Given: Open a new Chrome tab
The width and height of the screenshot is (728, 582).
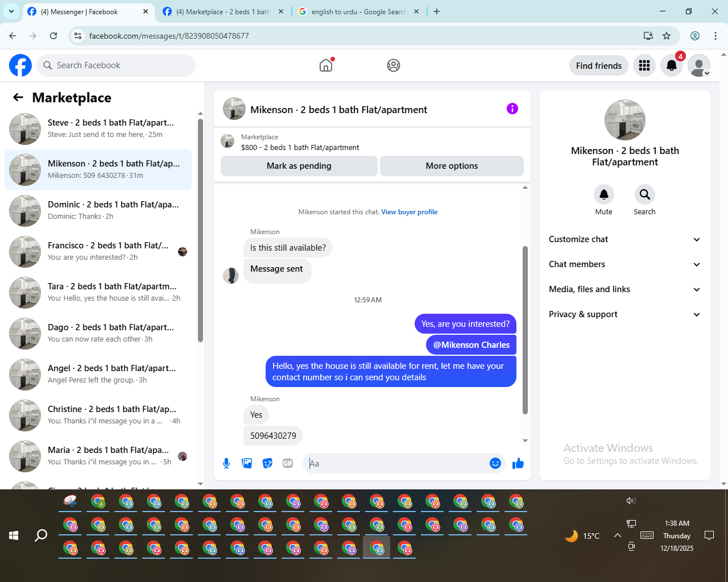Looking at the screenshot, I should 437,11.
